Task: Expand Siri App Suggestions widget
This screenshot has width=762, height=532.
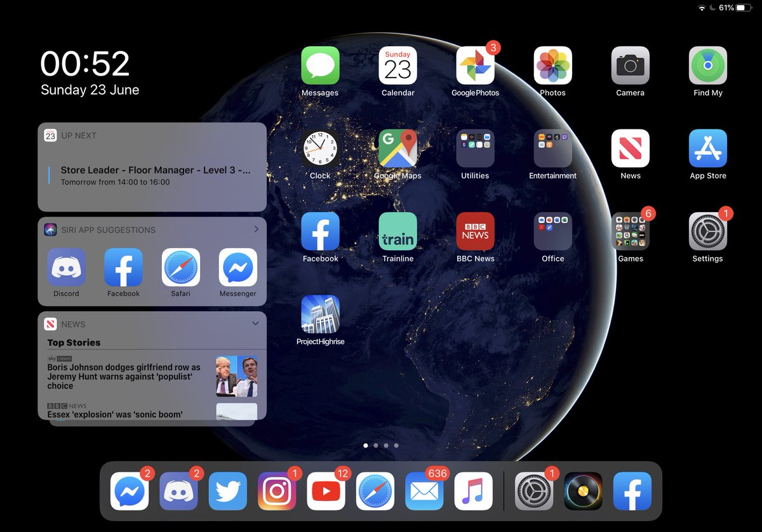Action: tap(256, 229)
